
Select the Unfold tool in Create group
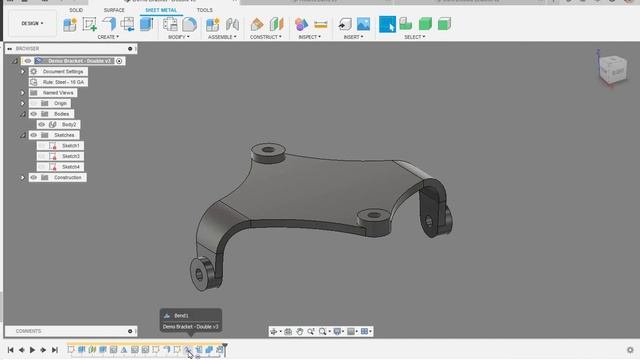pos(127,24)
